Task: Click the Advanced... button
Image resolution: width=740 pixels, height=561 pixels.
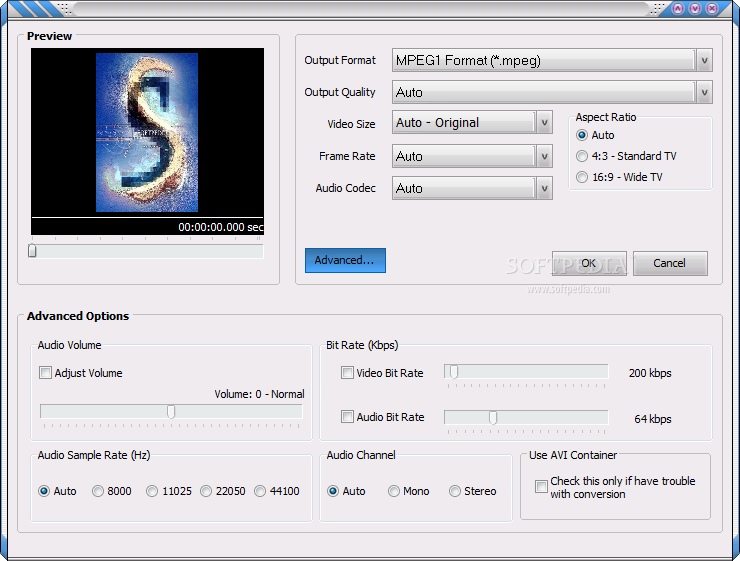Action: pyautogui.click(x=345, y=260)
